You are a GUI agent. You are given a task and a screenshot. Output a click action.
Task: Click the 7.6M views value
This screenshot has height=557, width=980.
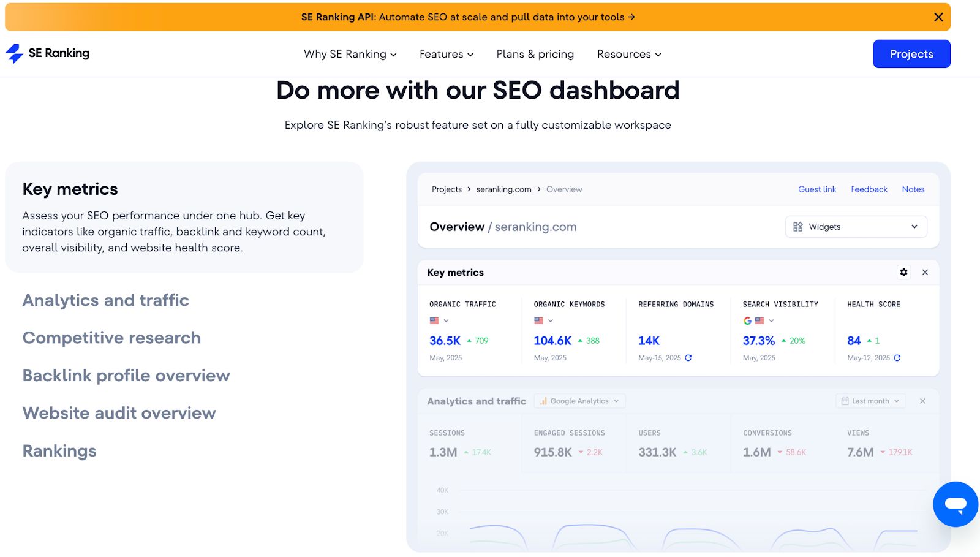coord(860,452)
